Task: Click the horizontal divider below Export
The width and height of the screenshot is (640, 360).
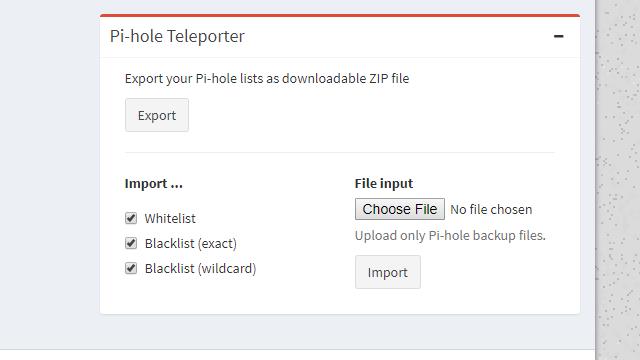Action: pyautogui.click(x=340, y=153)
